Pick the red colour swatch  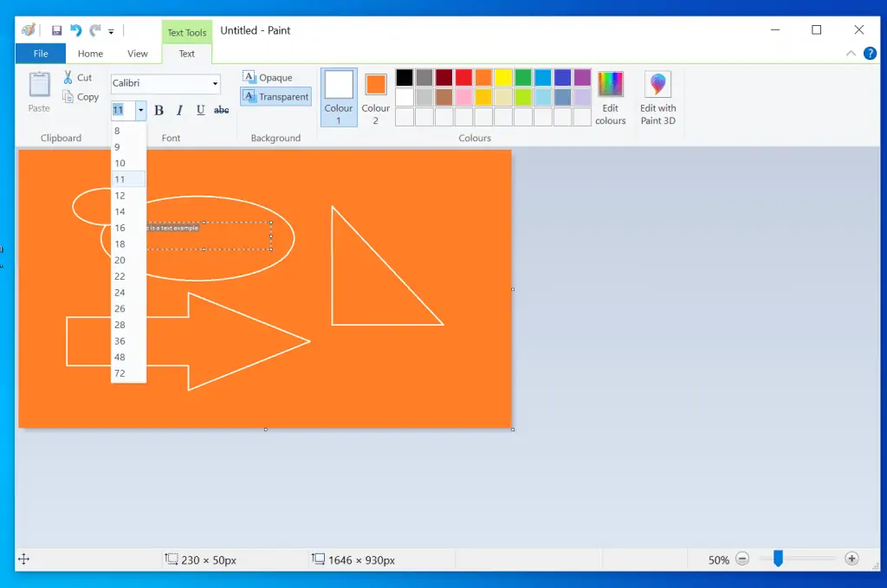point(463,78)
